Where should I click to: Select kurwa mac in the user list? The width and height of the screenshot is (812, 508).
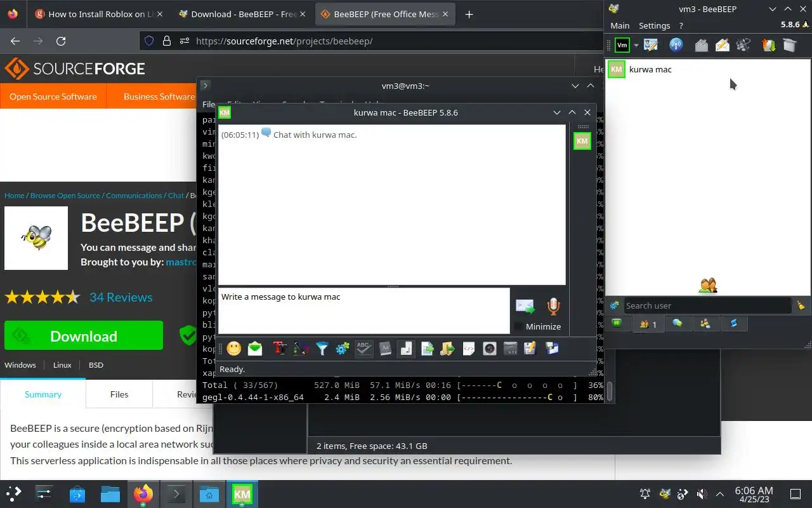pos(707,69)
